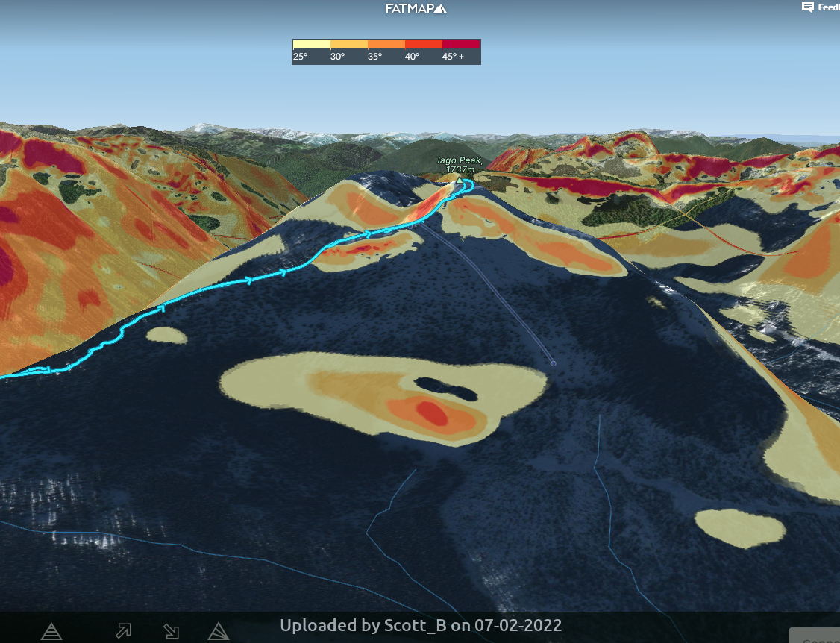Open the Feedback speech bubble icon
The image size is (840, 643).
[x=807, y=7]
